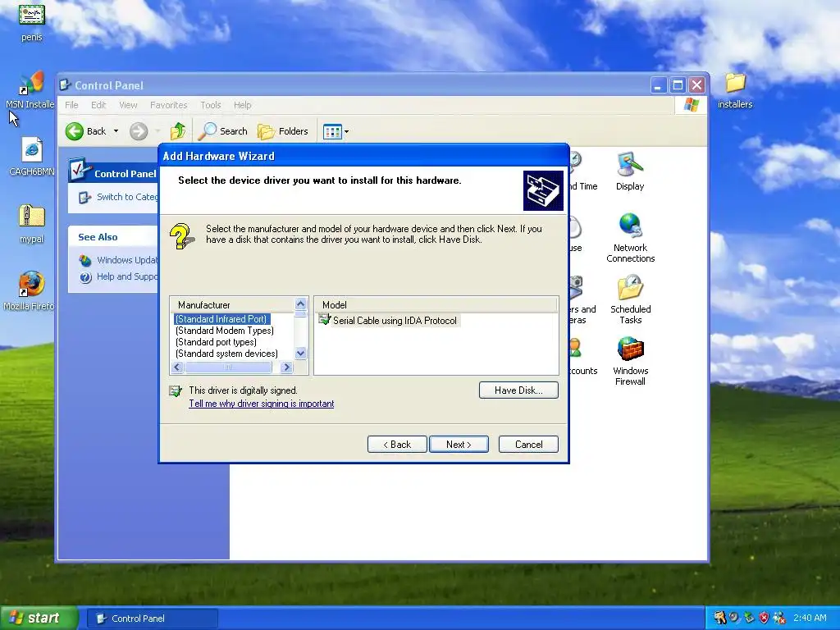Select Standard Modem Types manufacturer
The height and width of the screenshot is (630, 840).
tap(225, 331)
